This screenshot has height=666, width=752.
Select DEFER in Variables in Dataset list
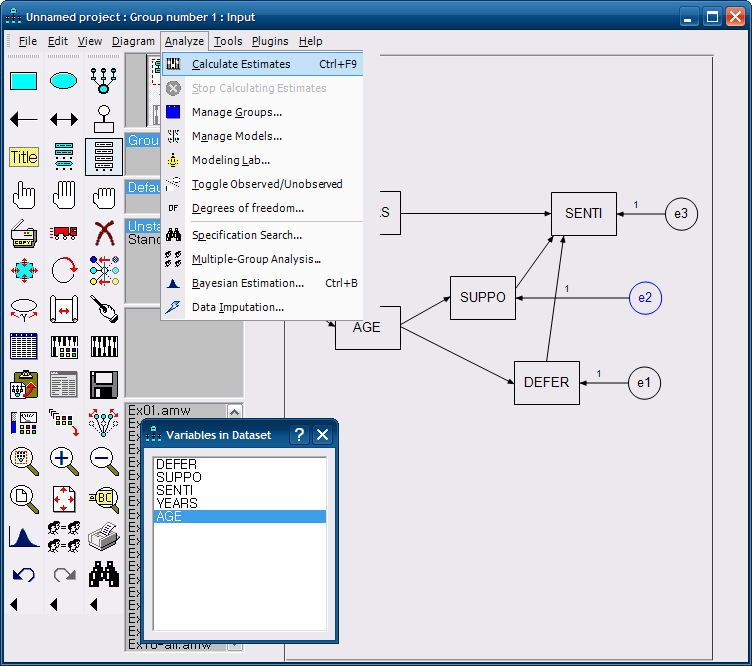(x=240, y=465)
